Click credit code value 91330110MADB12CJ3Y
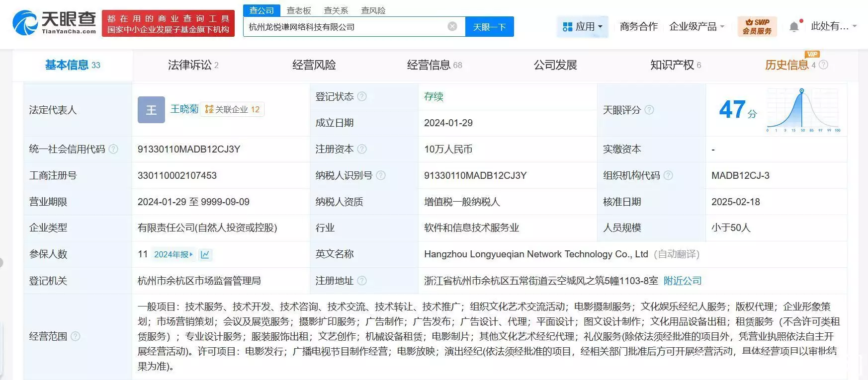The width and height of the screenshot is (868, 380). click(x=189, y=149)
